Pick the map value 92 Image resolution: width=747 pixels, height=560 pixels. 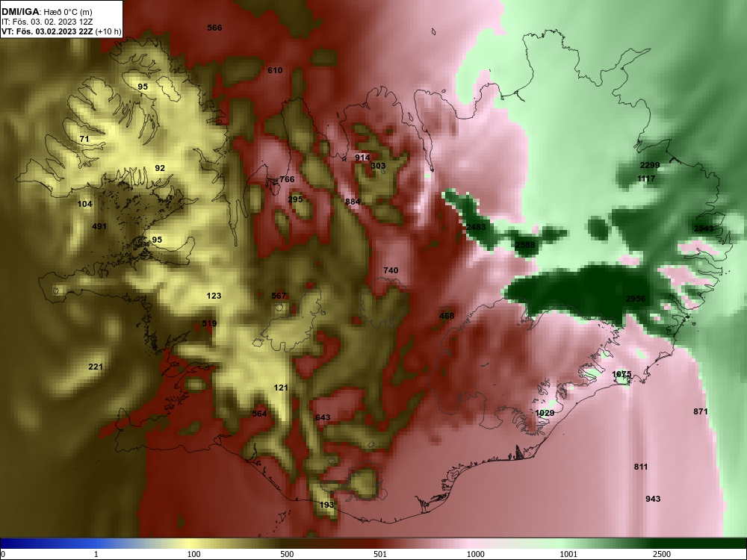(160, 167)
